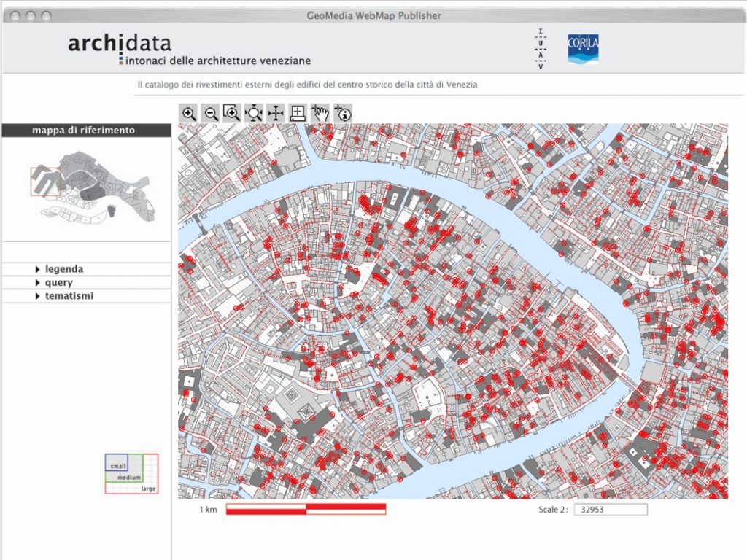747x560 pixels.
Task: Expand the legenda section
Action: point(63,269)
